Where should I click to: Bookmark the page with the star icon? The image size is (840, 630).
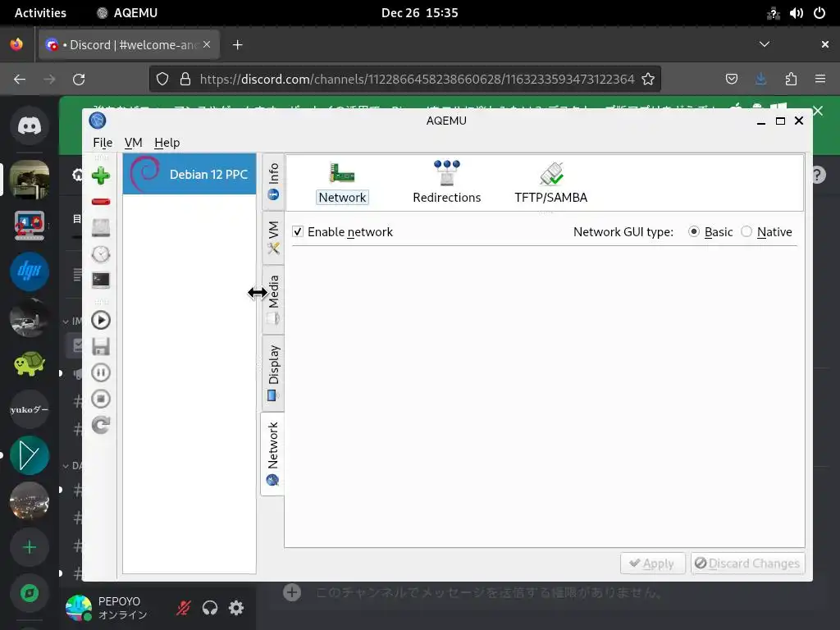tap(648, 80)
